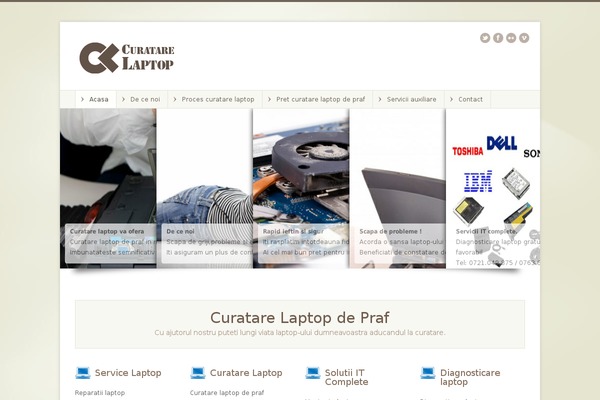Click the Curatare Laptop column heading

point(246,373)
